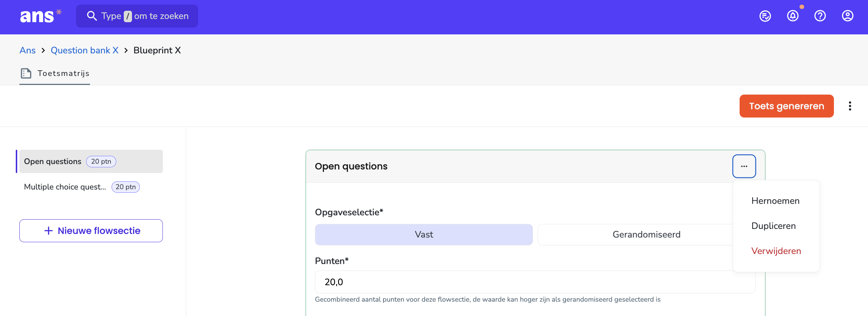
Task: Focus the 'Type / om te zoeken' search box
Action: 137,16
